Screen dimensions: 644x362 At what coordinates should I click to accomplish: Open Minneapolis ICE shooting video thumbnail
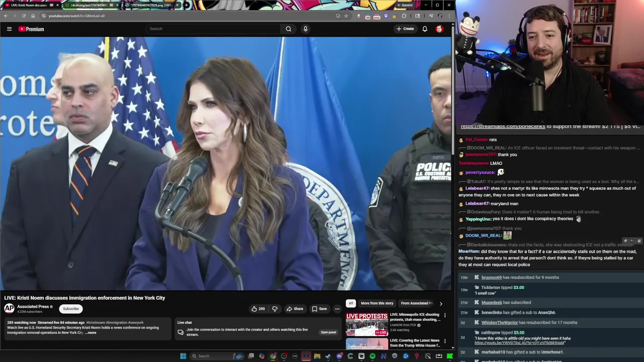pyautogui.click(x=367, y=324)
